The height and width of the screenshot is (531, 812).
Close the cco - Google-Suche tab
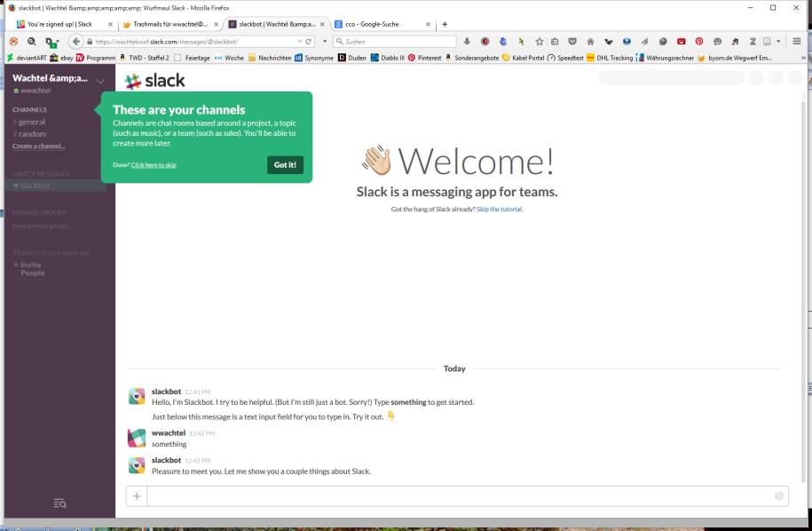coord(428,24)
